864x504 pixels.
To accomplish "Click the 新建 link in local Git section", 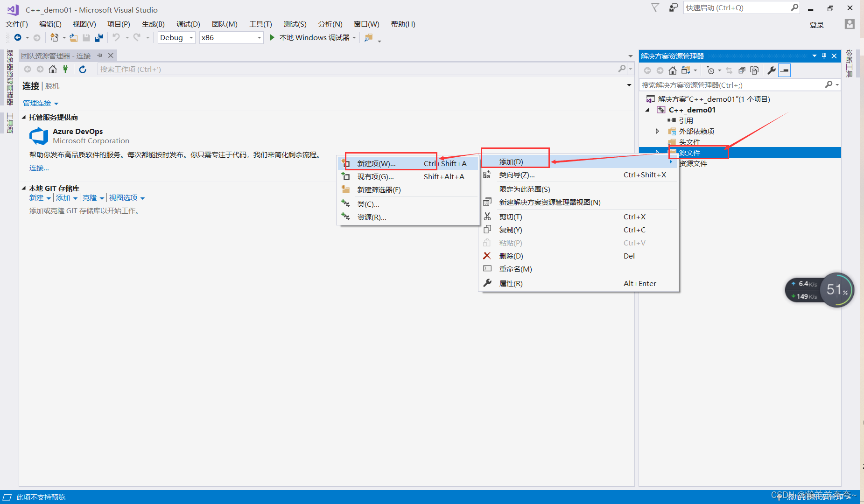I will [36, 198].
